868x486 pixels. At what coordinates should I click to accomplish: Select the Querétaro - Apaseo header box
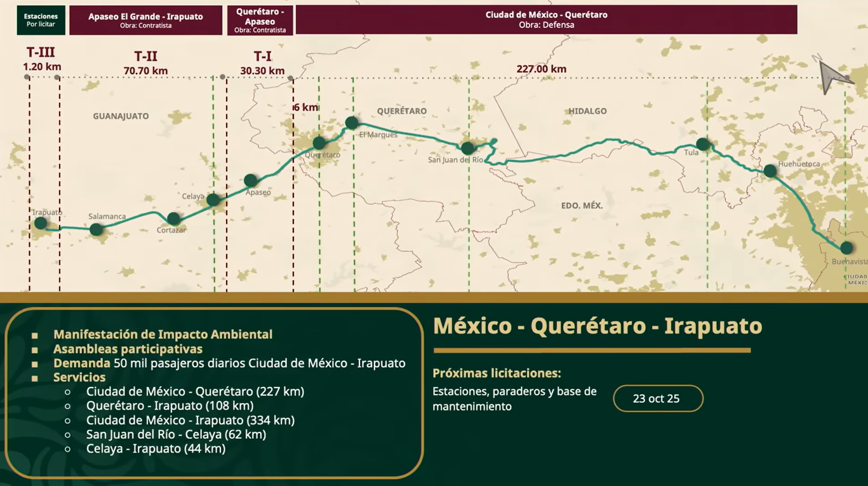[x=260, y=20]
